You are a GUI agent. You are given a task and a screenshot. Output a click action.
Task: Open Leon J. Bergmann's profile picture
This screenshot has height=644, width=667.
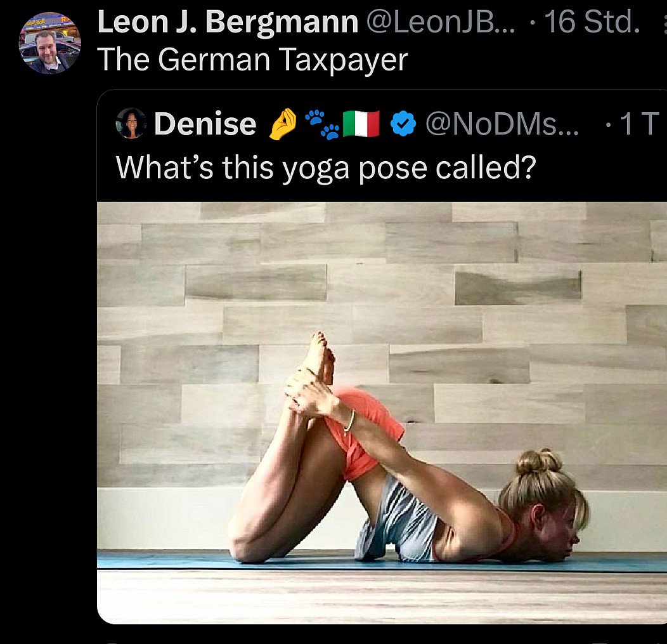coord(50,43)
